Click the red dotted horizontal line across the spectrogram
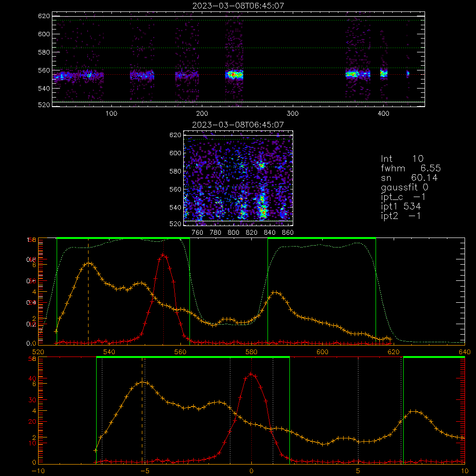The width and height of the screenshot is (476, 476). tap(238, 74)
